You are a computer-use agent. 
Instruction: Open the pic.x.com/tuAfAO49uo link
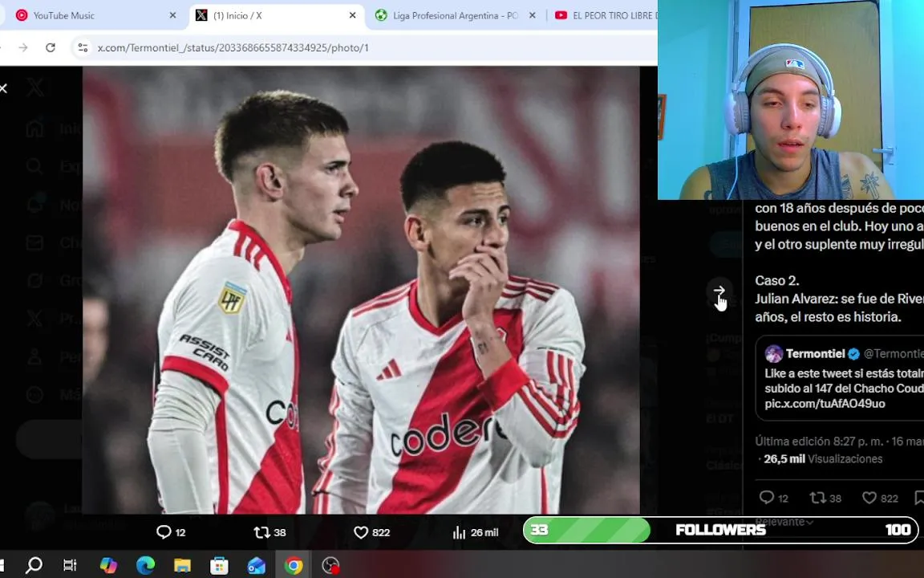[x=825, y=404]
